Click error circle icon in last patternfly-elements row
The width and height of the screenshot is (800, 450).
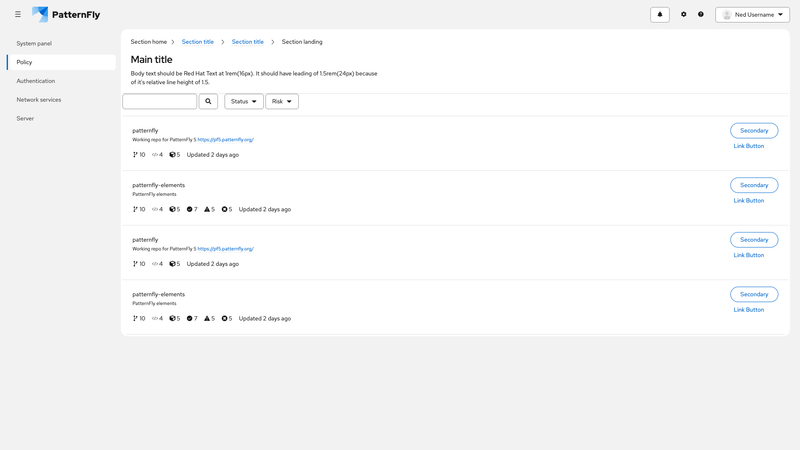pyautogui.click(x=224, y=318)
